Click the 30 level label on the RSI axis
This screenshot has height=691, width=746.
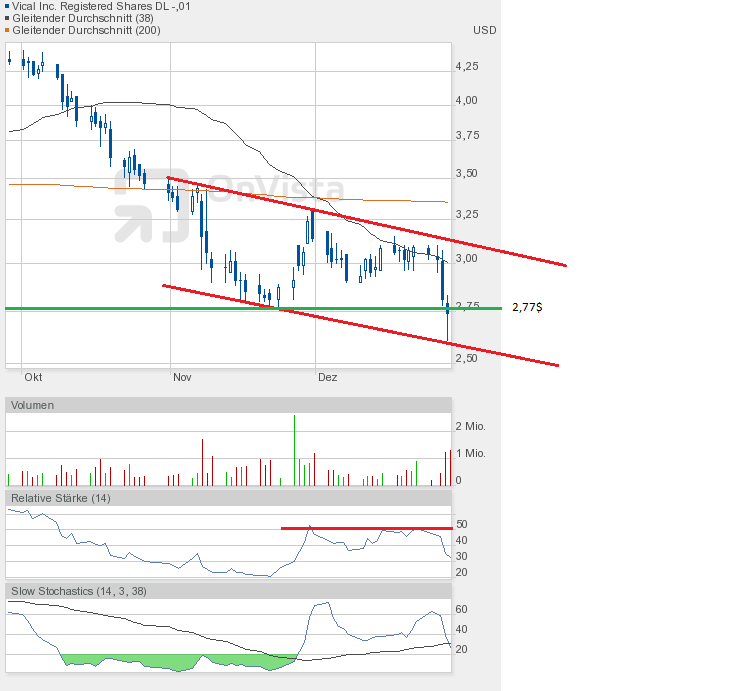coord(461,556)
